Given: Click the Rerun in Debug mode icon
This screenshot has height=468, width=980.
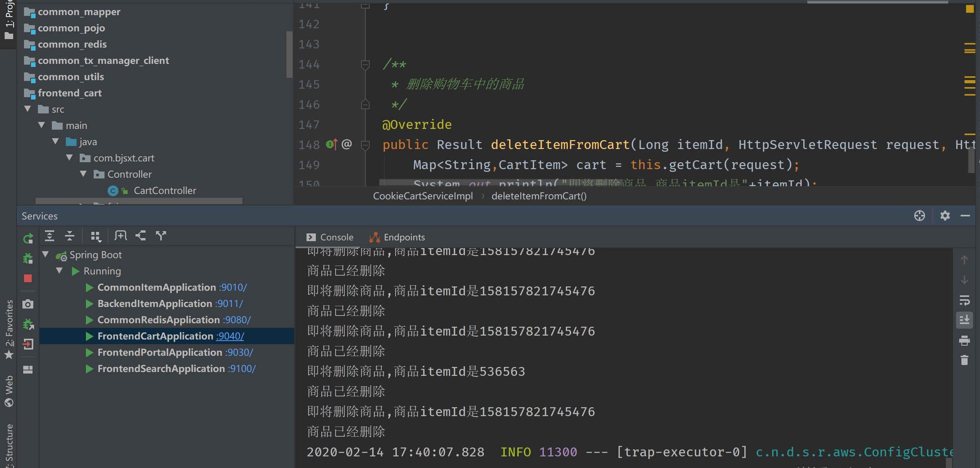Looking at the screenshot, I should point(28,258).
